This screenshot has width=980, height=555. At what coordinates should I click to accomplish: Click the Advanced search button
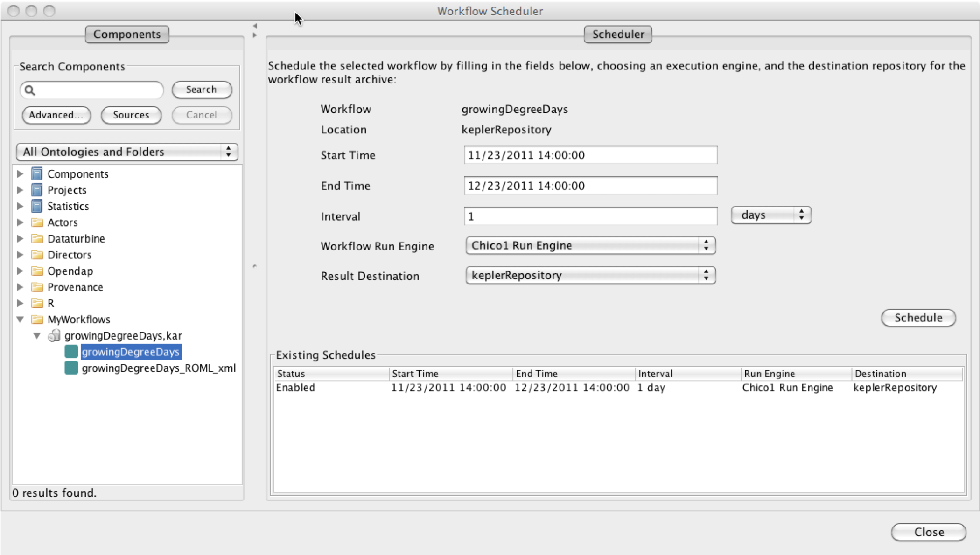pyautogui.click(x=55, y=114)
